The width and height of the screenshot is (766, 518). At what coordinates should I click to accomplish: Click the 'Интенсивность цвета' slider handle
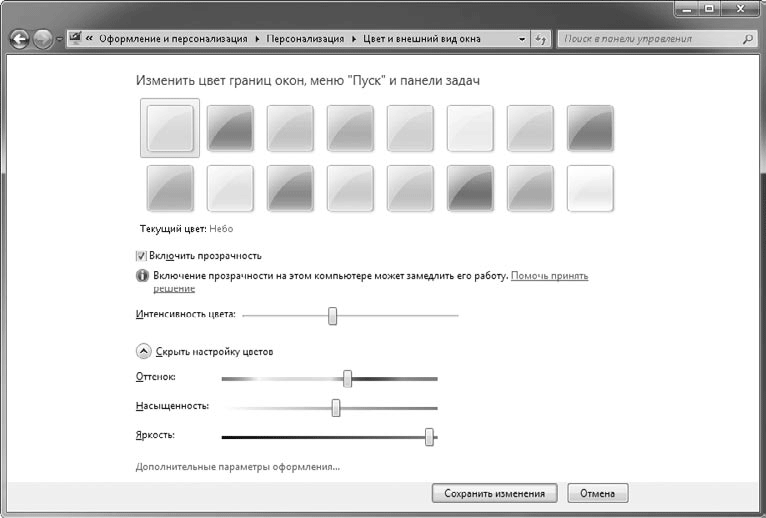click(333, 316)
